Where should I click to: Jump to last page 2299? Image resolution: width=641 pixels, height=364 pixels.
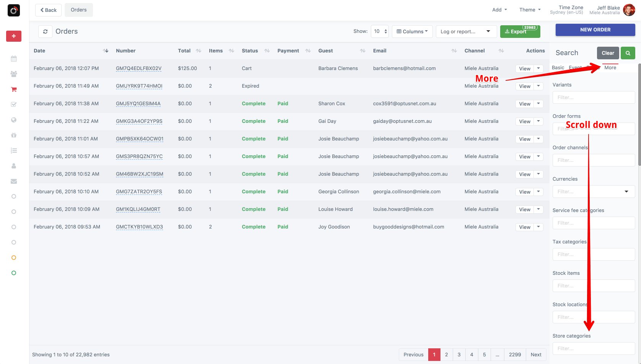pyautogui.click(x=515, y=354)
